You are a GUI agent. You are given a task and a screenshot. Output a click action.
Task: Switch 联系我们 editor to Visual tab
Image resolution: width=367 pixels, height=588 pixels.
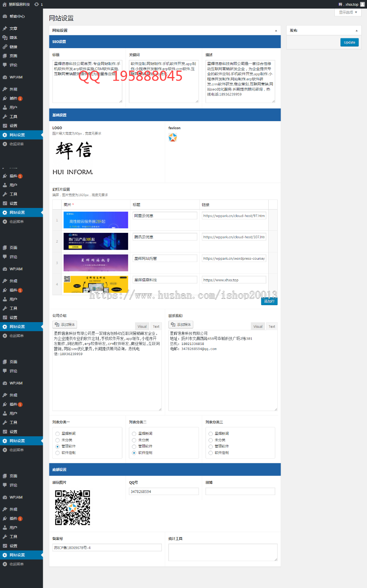tap(258, 326)
